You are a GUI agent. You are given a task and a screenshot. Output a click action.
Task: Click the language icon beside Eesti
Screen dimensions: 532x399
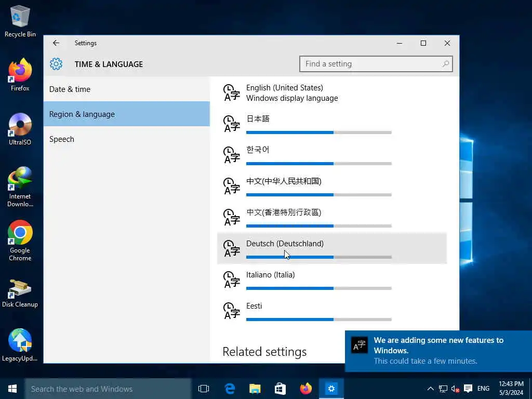[x=231, y=311]
